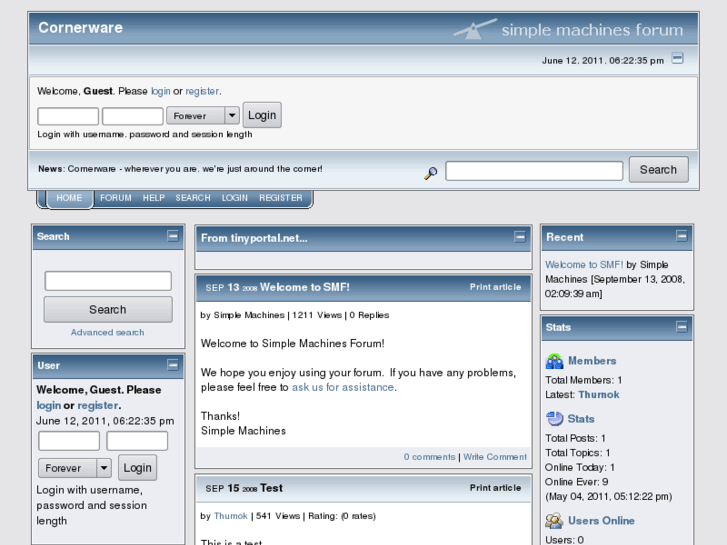Open Welcome to SMF! in Recent block

coord(584,265)
